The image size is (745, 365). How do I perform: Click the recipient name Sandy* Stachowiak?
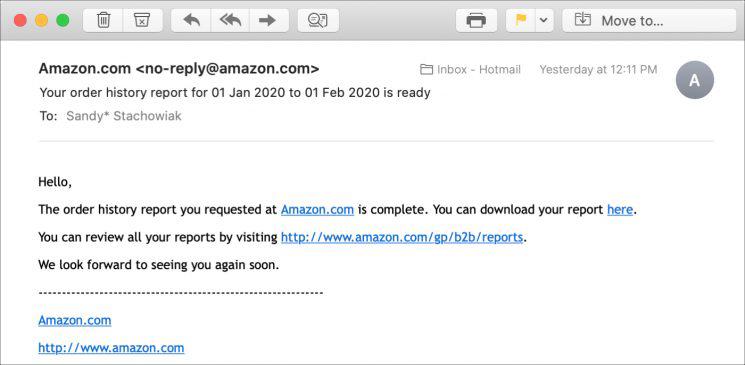[124, 116]
